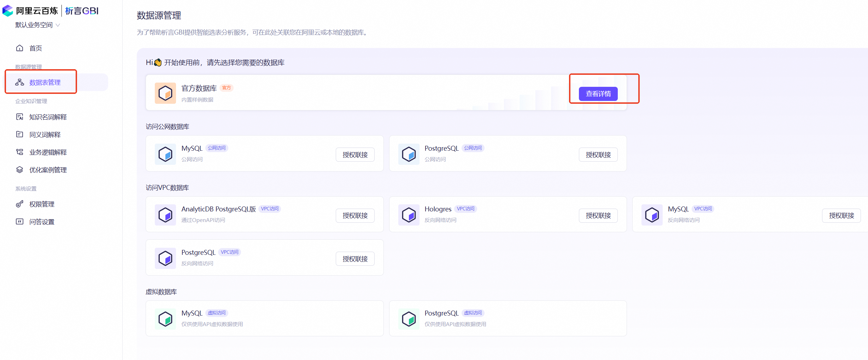
Task: Click the 业务逻辑解释 flow icon
Action: (x=19, y=152)
